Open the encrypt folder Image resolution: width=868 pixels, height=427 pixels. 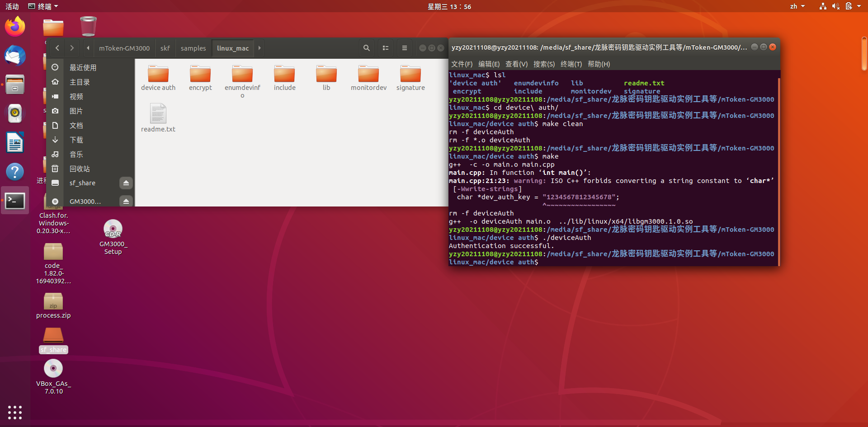tap(200, 78)
